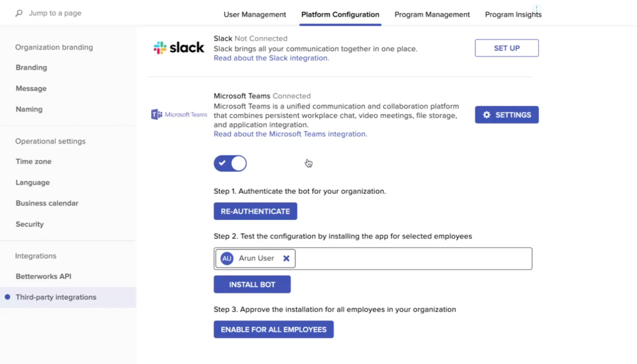The height and width of the screenshot is (364, 637).
Task: Click the SET UP button for Slack
Action: (506, 48)
